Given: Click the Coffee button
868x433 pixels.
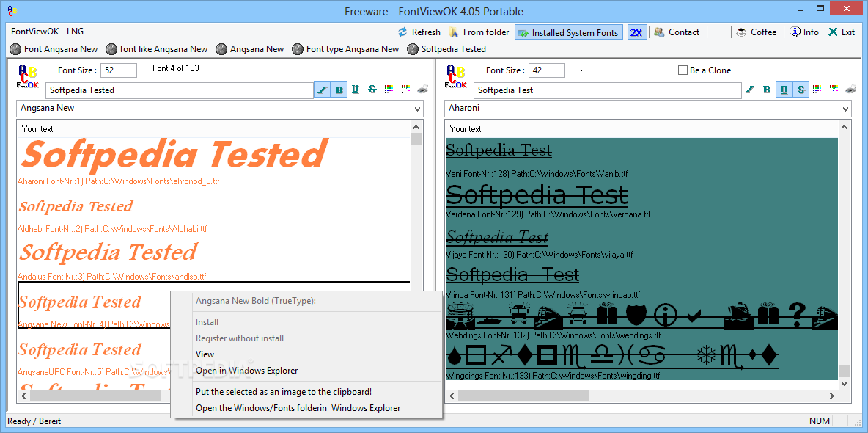Looking at the screenshot, I should (x=756, y=32).
